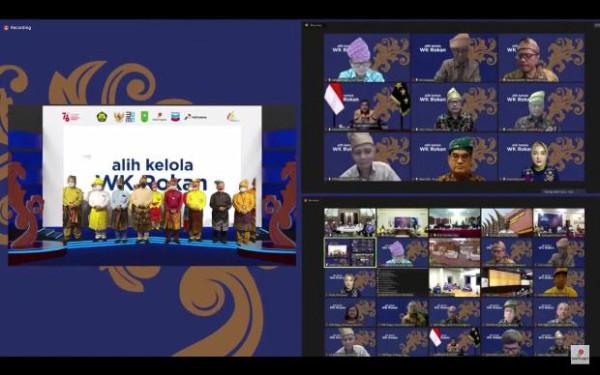Viewport: 600px width, 375px height.
Task: Open lower gallery tile with red-clothed long table
Action: point(454,223)
